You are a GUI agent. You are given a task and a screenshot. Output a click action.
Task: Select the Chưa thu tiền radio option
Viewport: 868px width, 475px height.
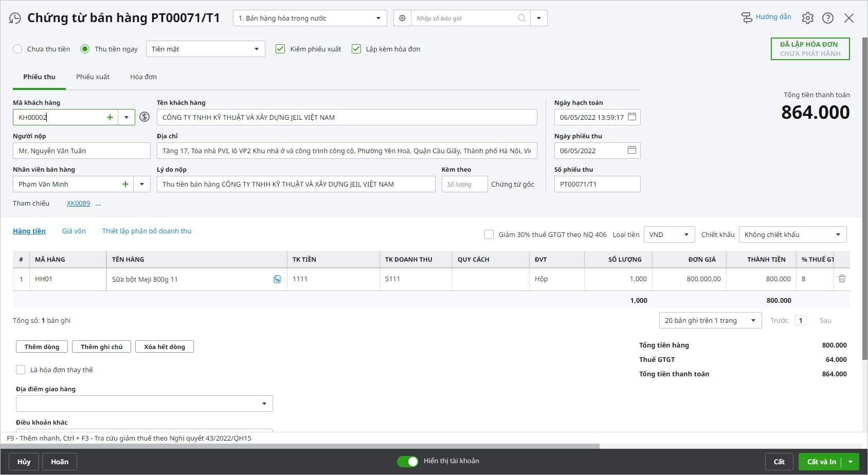(x=18, y=49)
